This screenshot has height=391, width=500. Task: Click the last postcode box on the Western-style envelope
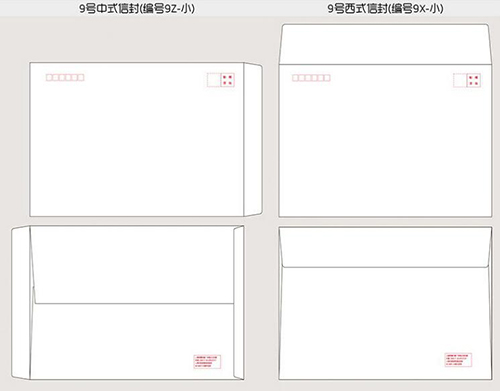pyautogui.click(x=327, y=78)
